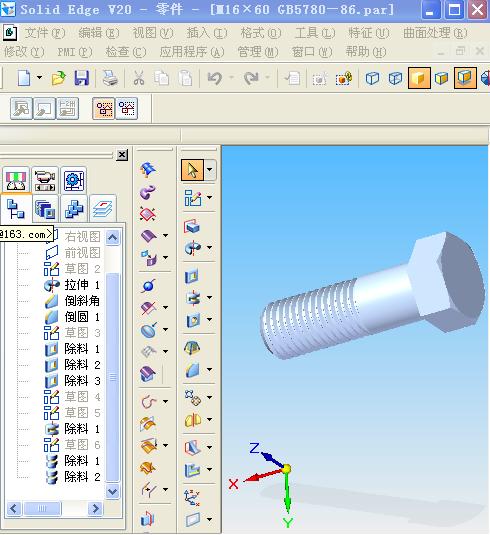Viewport: 490px width, 535px height.
Task: Click the New document icon
Action: pos(24,78)
